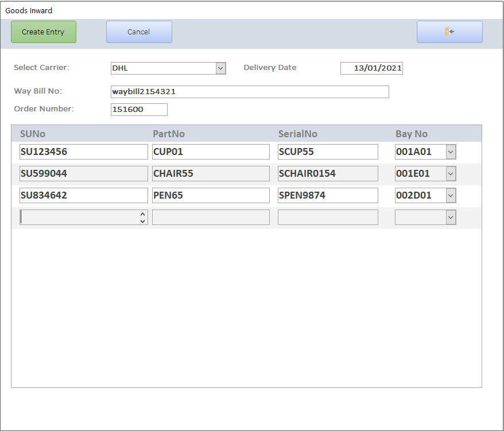The image size is (504, 431).
Task: Click the exit door icon button
Action: point(449,32)
